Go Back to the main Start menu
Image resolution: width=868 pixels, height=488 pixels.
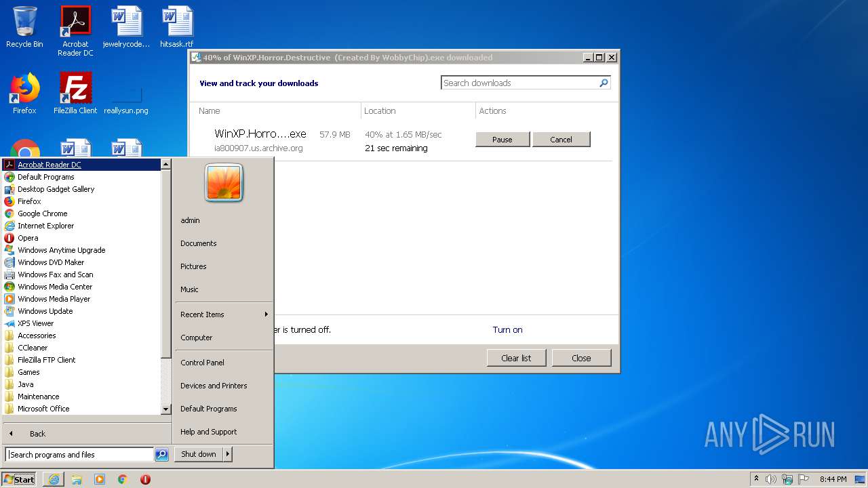point(87,434)
